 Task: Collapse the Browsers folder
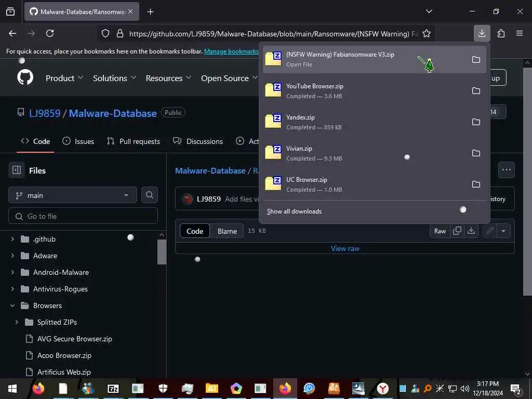(x=12, y=305)
